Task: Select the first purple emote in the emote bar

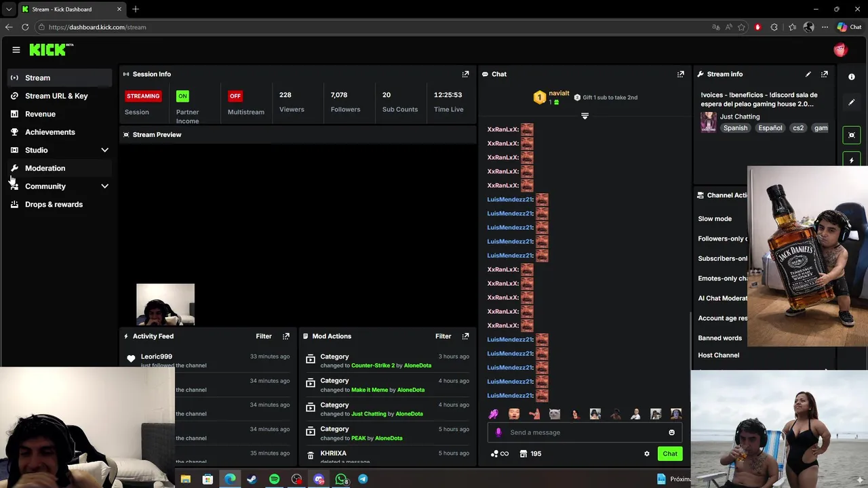Action: click(493, 414)
